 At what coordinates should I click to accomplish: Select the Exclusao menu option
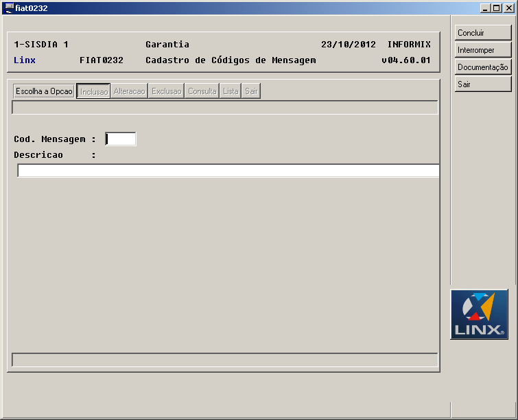167,91
